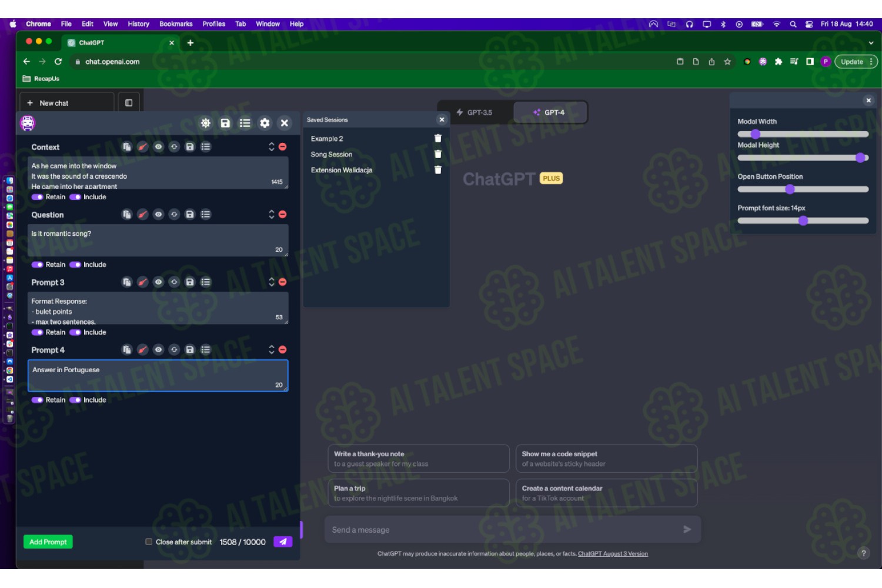Save session with header floppy disk icon
This screenshot has width=882, height=588.
tap(225, 123)
